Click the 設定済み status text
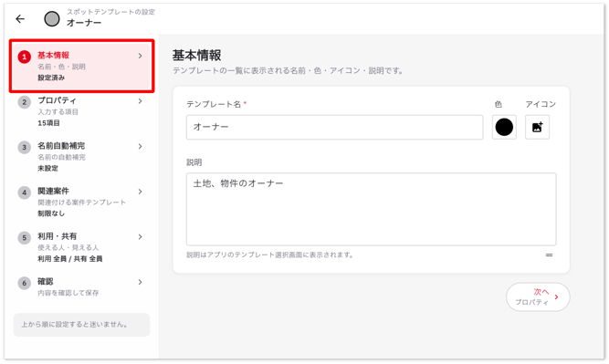The width and height of the screenshot is (609, 364). [51, 78]
